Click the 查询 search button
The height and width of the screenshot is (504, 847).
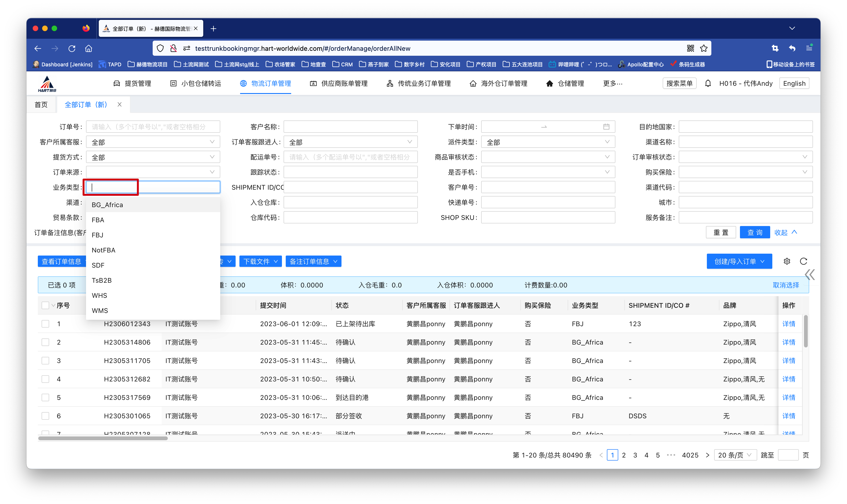[755, 232]
